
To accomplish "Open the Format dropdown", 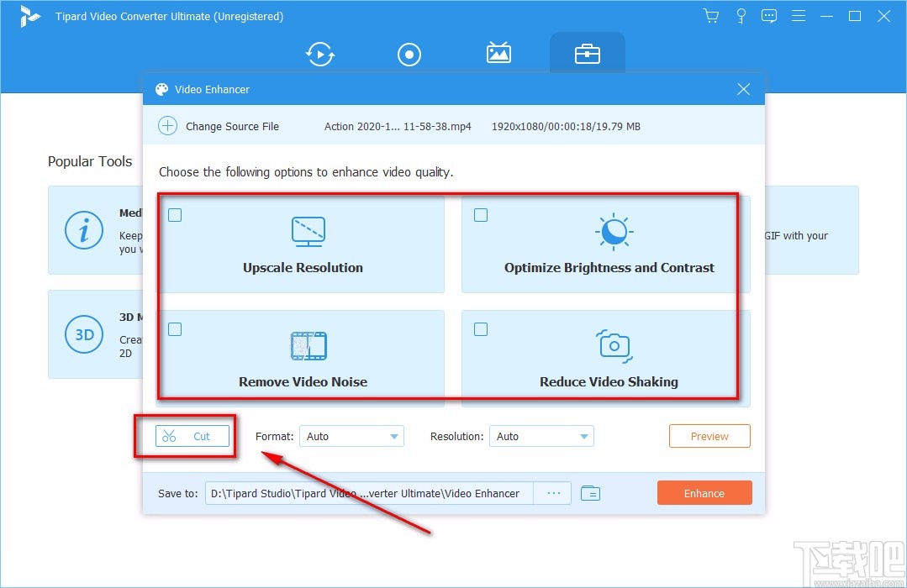I will 351,436.
